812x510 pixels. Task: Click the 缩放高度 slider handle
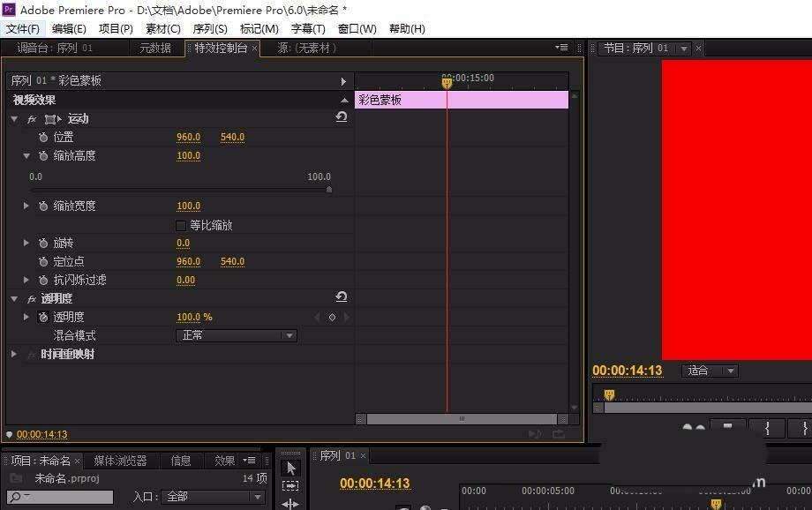[329, 189]
